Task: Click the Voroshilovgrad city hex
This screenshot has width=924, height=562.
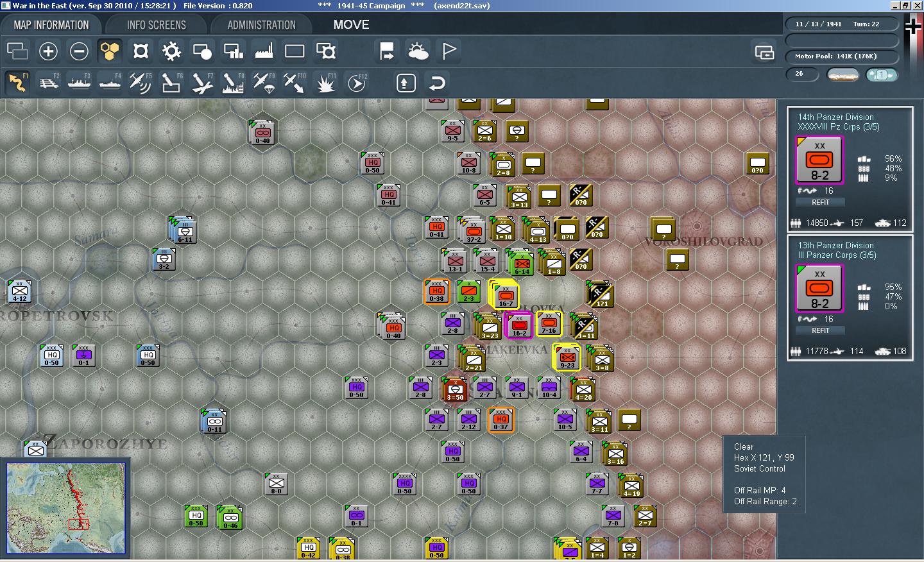Action: [697, 226]
